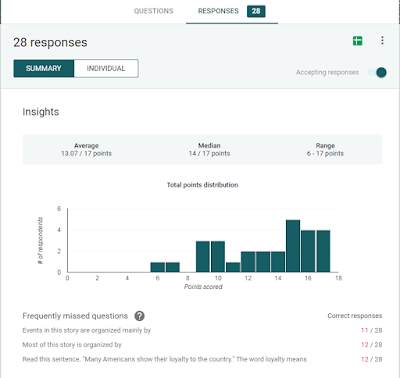Click the tallest histogram bar at 15 points
400x378 pixels.
293,246
